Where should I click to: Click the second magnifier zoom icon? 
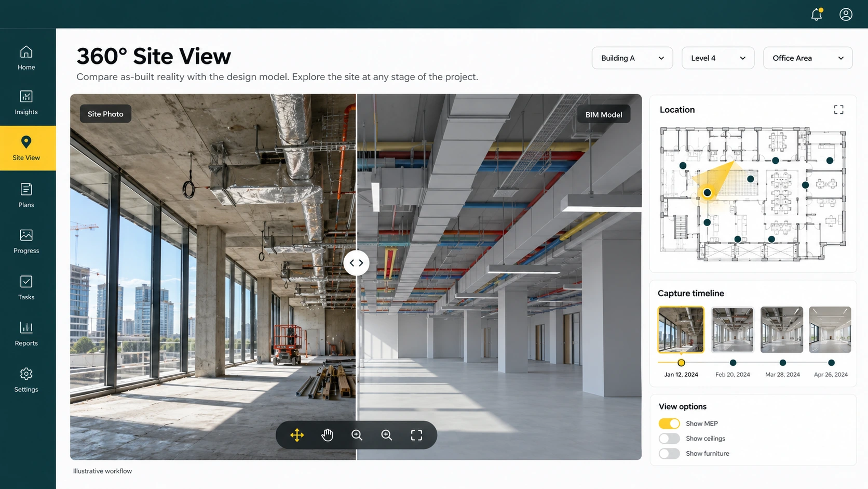(387, 435)
